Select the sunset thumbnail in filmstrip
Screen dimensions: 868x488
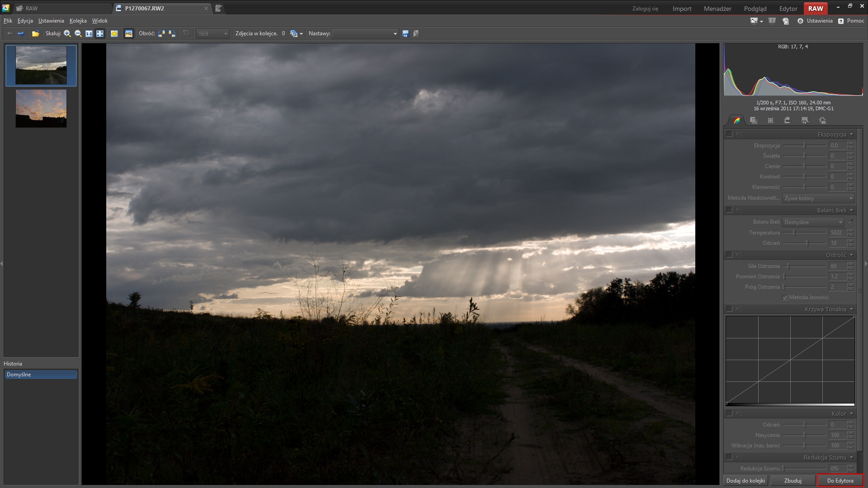coord(41,108)
